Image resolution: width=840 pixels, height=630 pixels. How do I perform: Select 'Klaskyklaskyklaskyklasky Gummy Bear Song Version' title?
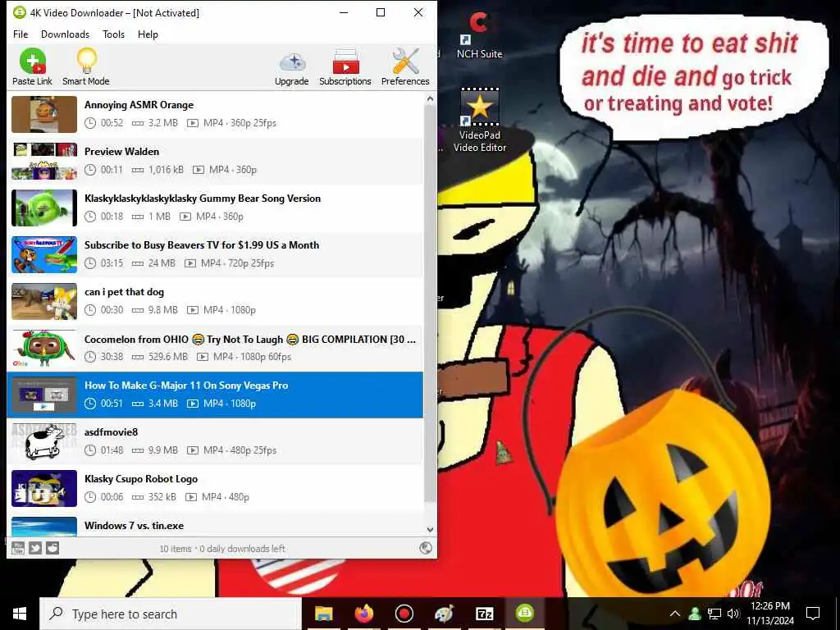point(203,199)
